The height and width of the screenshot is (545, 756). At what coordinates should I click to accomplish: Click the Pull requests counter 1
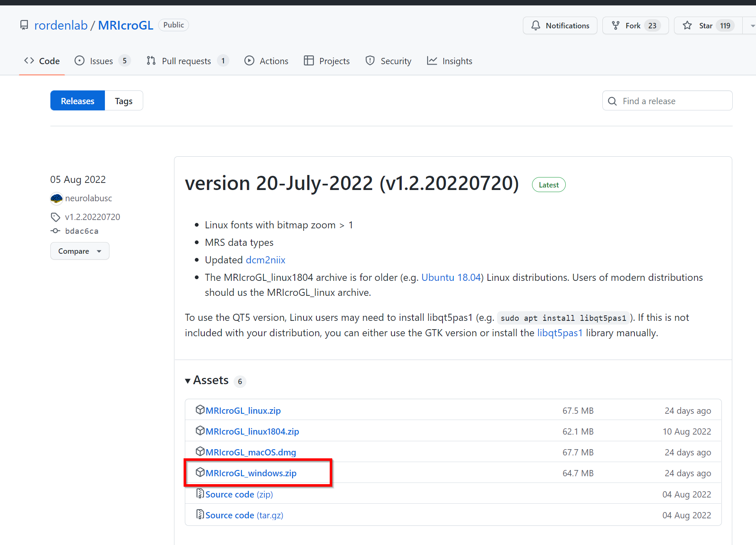point(223,61)
